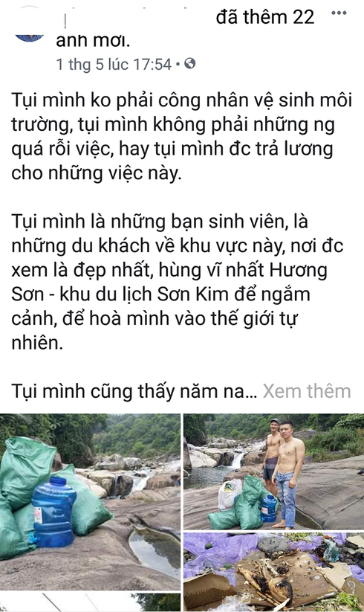Click first paragraph starting "Tụi mình ko phải"
The height and width of the screenshot is (612, 364).
coord(181,137)
